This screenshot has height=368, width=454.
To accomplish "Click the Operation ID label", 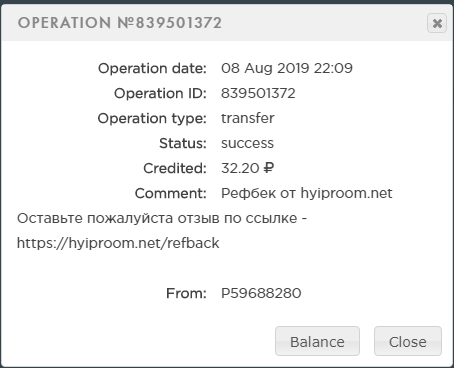I will [160, 93].
